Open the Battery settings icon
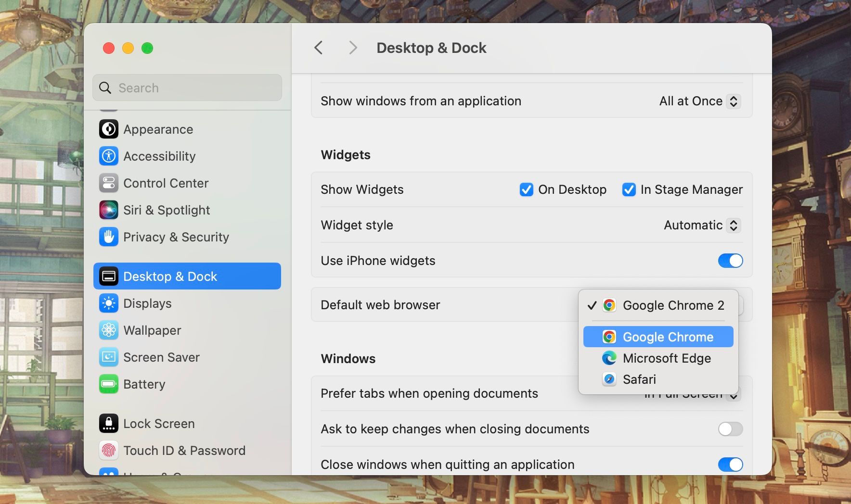Image resolution: width=851 pixels, height=504 pixels. pyautogui.click(x=109, y=384)
